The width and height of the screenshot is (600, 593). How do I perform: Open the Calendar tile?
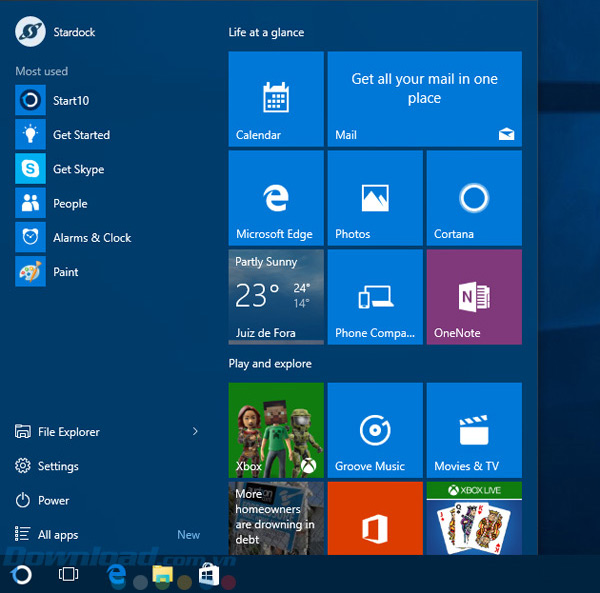(x=276, y=99)
